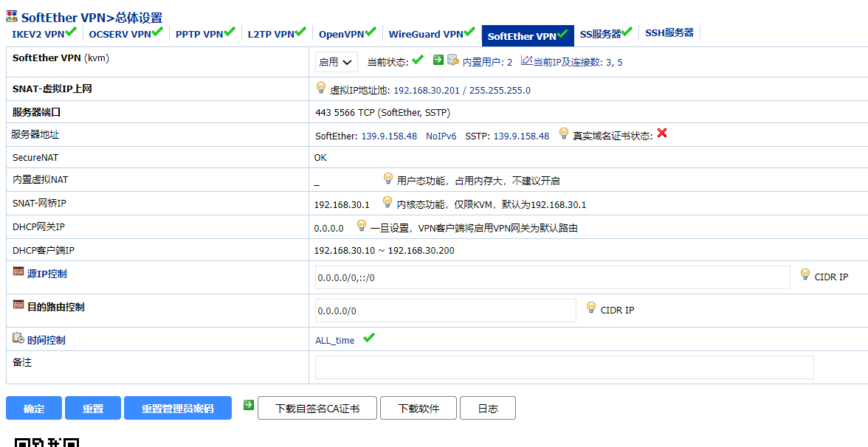Click the lightbulb next to 目的路由控制 CIDR IP
This screenshot has height=447, width=868.
(591, 307)
